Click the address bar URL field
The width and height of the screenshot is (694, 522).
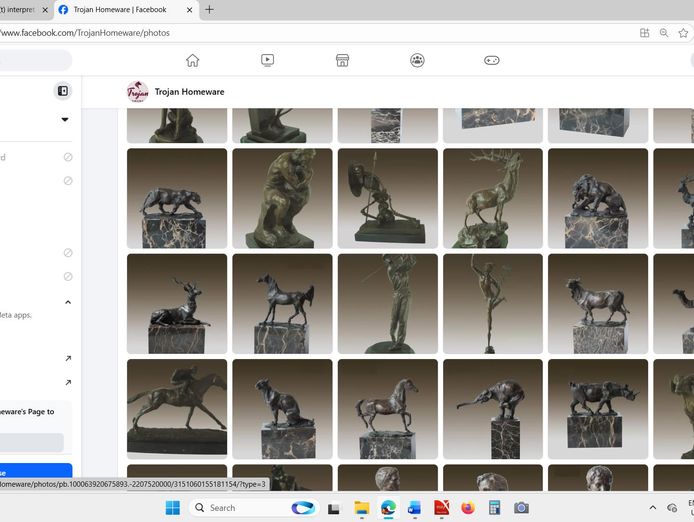300,33
